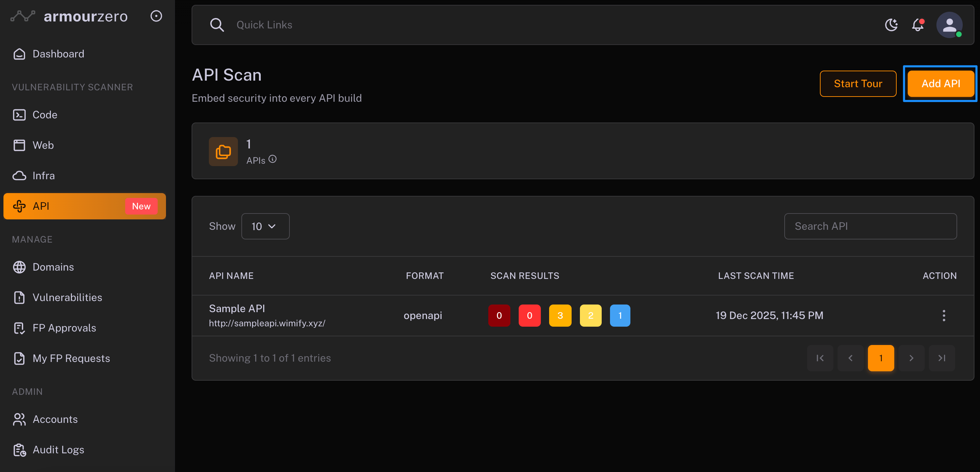Select page 1 in pagination
This screenshot has width=980, height=472.
coord(881,358)
